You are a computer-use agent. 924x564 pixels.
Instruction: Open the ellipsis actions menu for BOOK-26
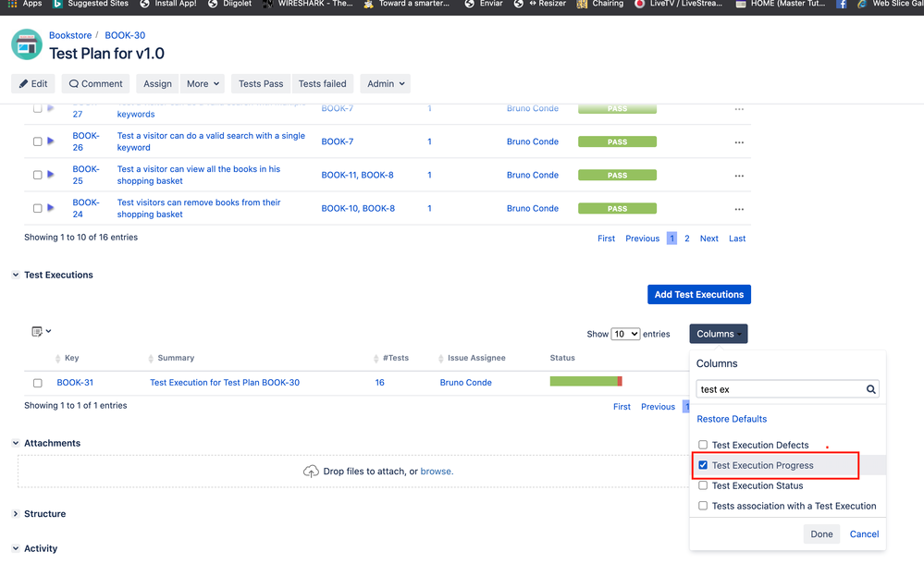tap(739, 142)
